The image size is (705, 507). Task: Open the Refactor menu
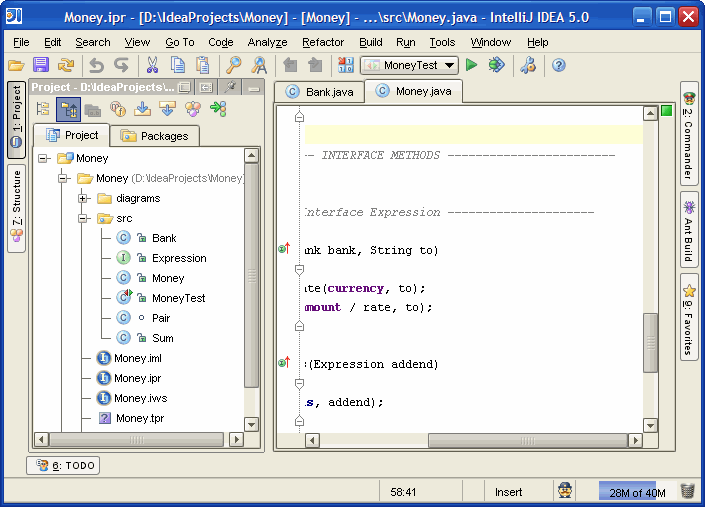coord(323,42)
